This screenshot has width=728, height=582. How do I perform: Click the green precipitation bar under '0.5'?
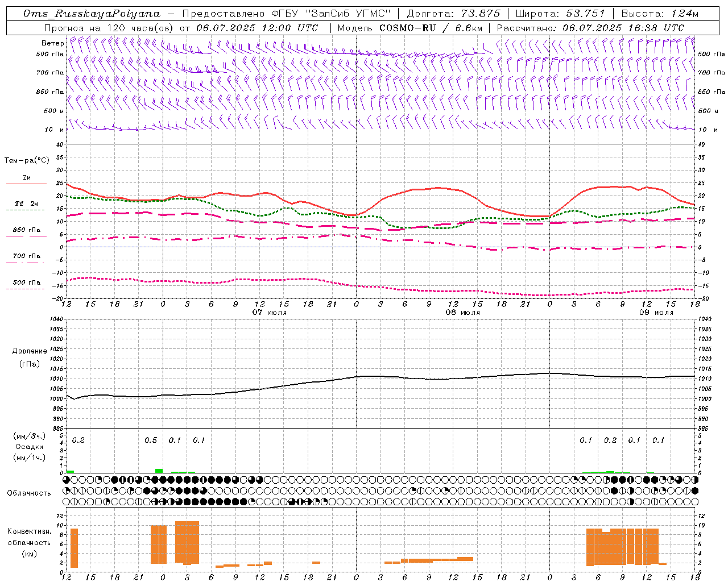159,471
